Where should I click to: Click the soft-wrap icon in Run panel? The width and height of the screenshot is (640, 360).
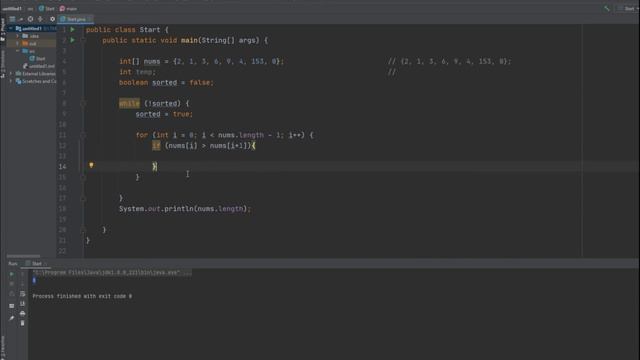[x=22, y=293]
